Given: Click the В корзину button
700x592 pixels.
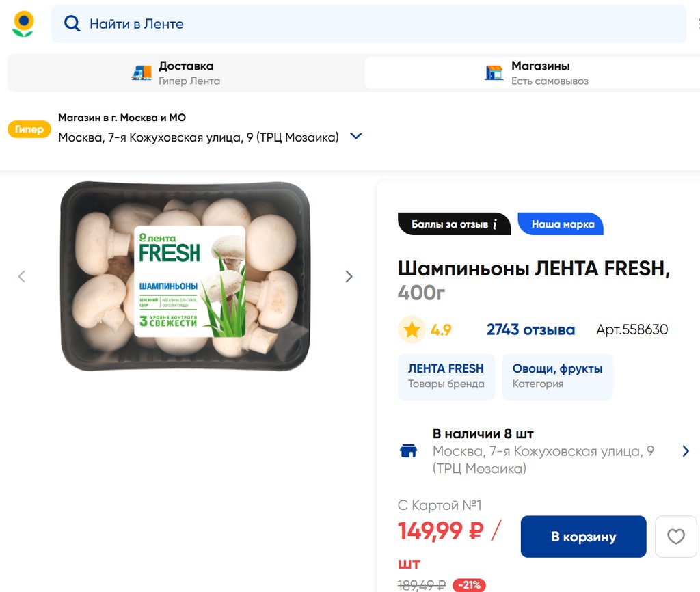Looking at the screenshot, I should tap(583, 537).
